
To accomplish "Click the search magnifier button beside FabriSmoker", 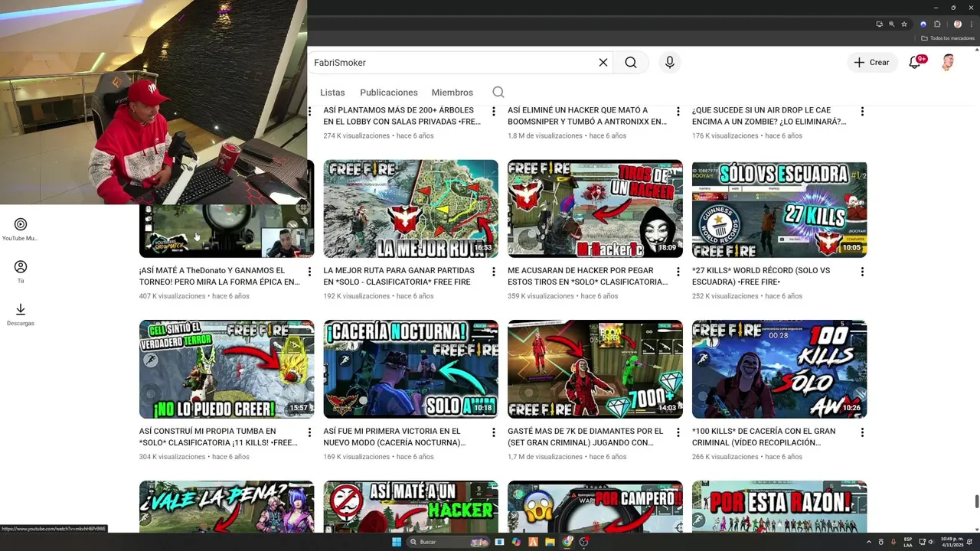I will 631,63.
